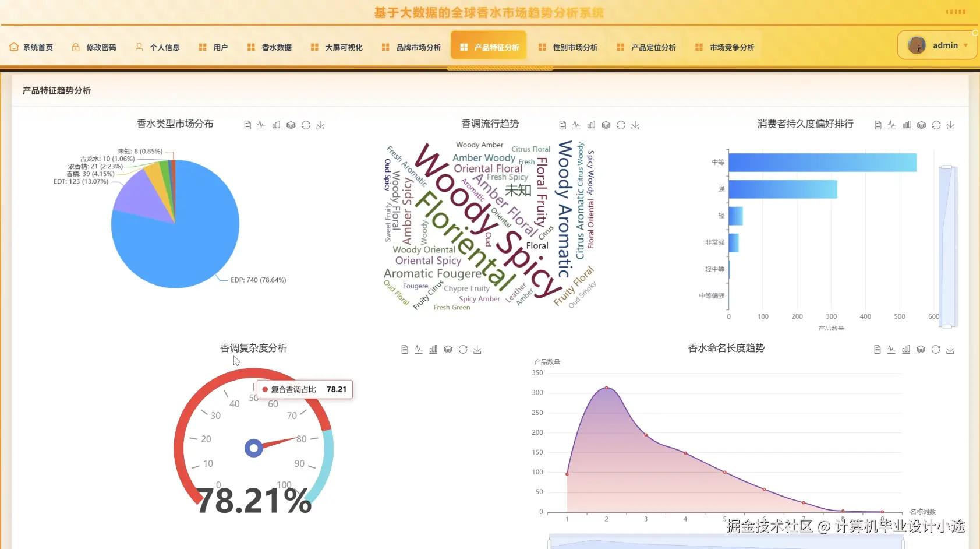This screenshot has width=980, height=549.
Task: Open the 大屏可视化 tab
Action: [344, 47]
